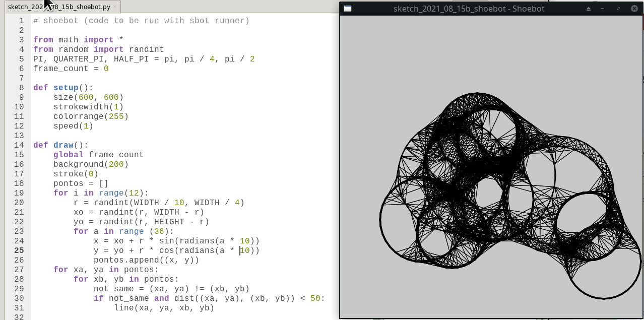Click the 'pontos = []' line
The height and width of the screenshot is (320, 644).
pyautogui.click(x=81, y=183)
